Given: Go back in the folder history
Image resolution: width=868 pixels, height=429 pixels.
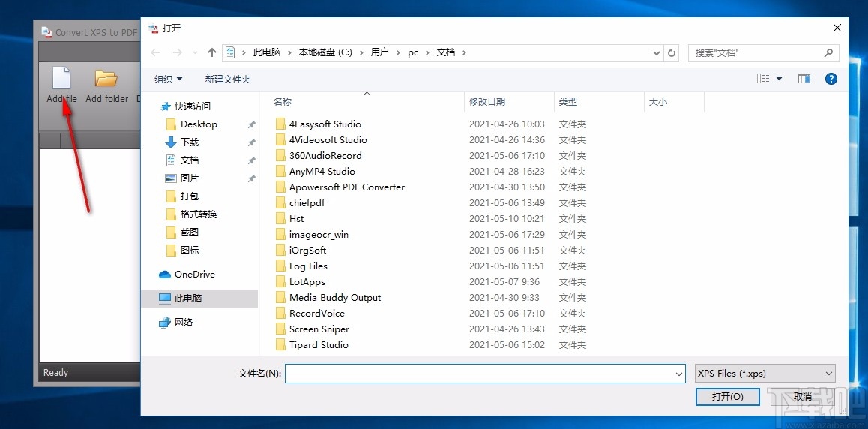Looking at the screenshot, I should 156,52.
